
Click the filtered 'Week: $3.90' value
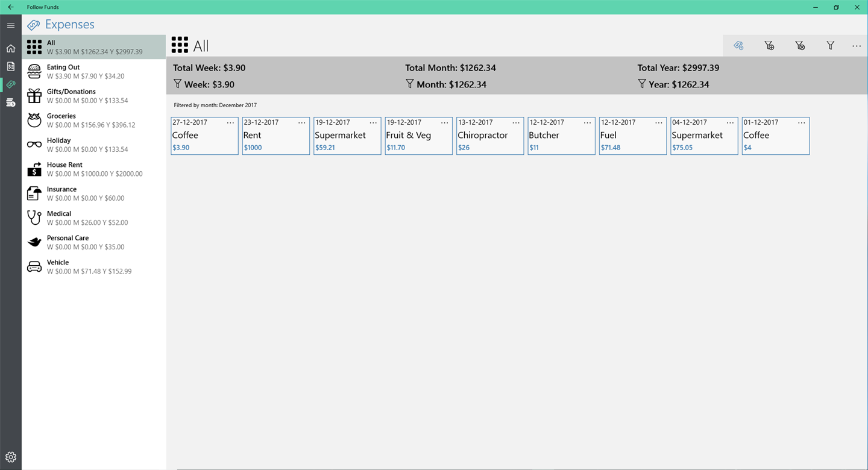(x=209, y=84)
